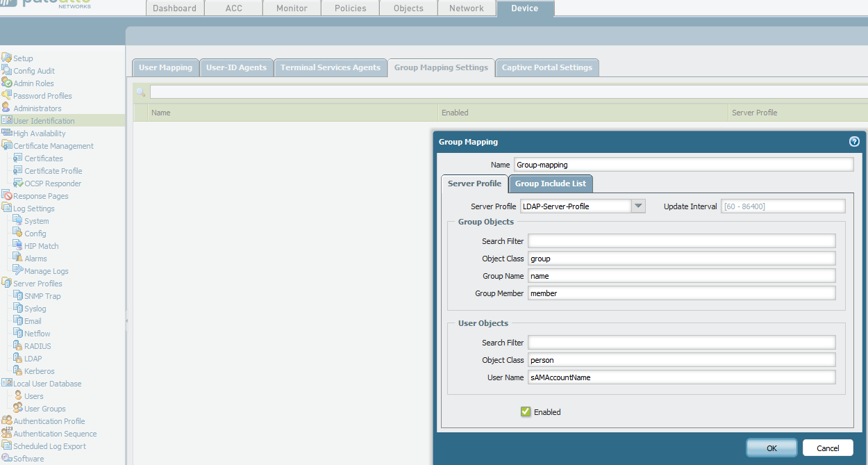The height and width of the screenshot is (465, 868).
Task: Select the dialog's Server Profile tab
Action: [474, 183]
